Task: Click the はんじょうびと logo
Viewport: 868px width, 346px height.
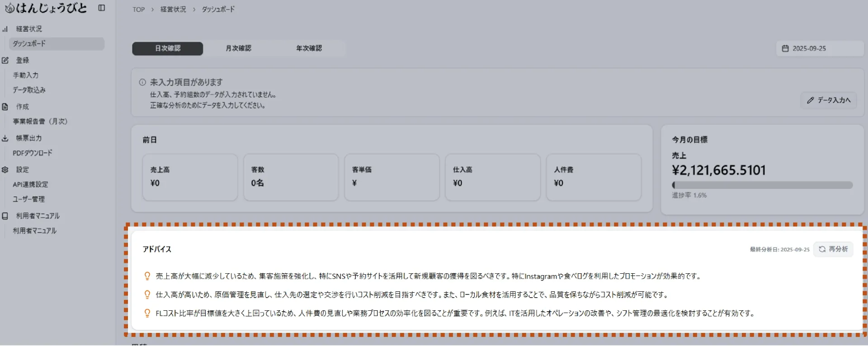Action: tap(46, 8)
